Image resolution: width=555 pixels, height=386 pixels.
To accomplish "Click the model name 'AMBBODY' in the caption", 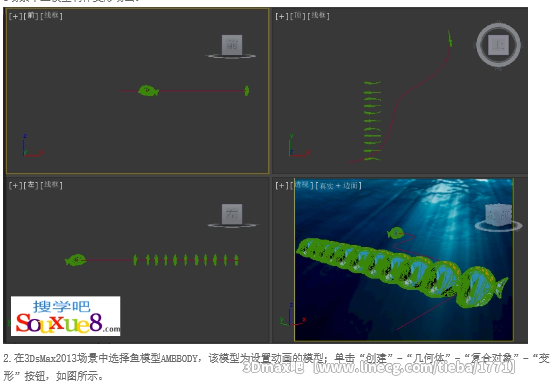I will coord(179,359).
